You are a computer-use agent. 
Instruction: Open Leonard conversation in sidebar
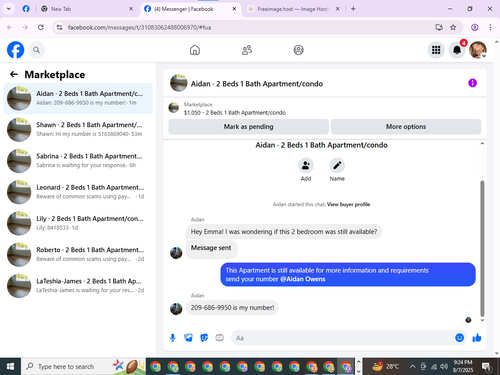coord(78,192)
